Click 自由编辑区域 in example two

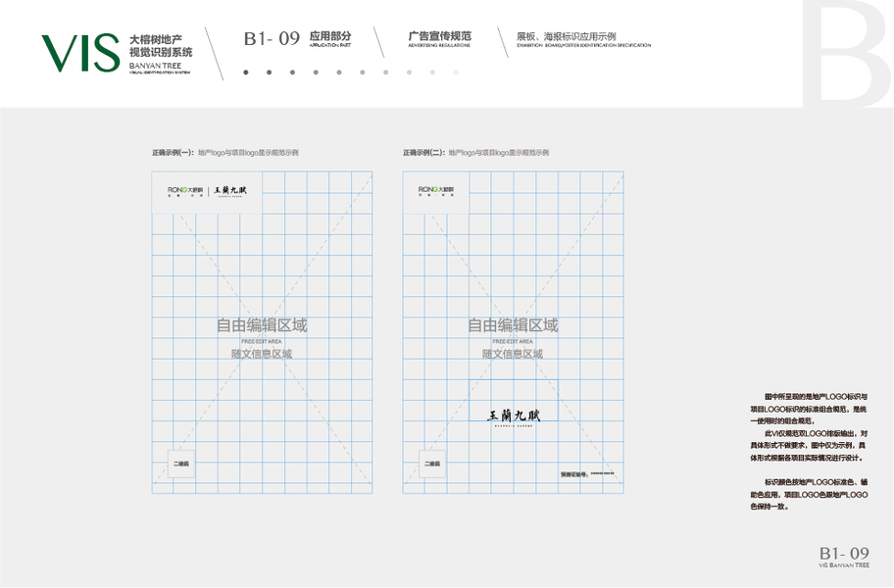tap(513, 325)
